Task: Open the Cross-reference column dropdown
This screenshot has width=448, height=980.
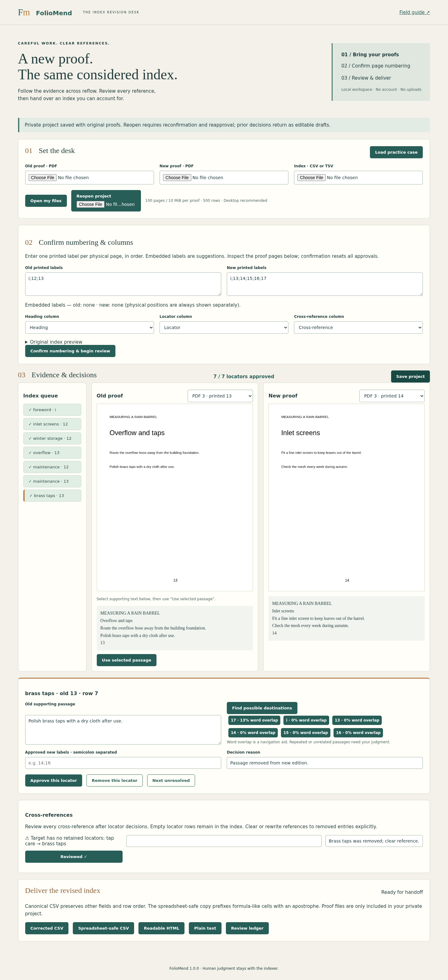Action: (x=358, y=327)
